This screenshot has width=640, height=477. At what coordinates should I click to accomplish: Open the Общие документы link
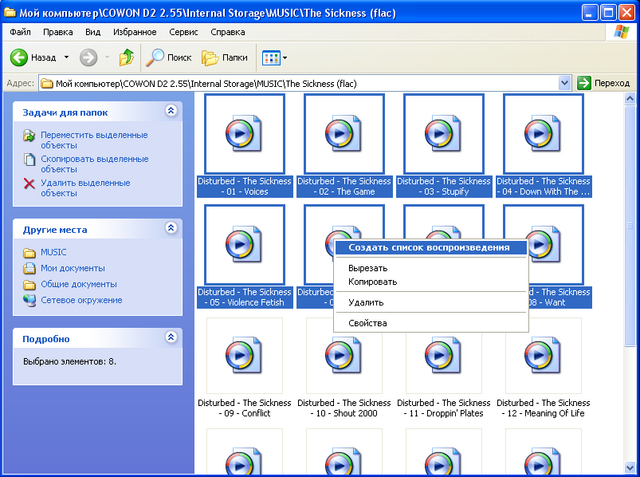(79, 284)
